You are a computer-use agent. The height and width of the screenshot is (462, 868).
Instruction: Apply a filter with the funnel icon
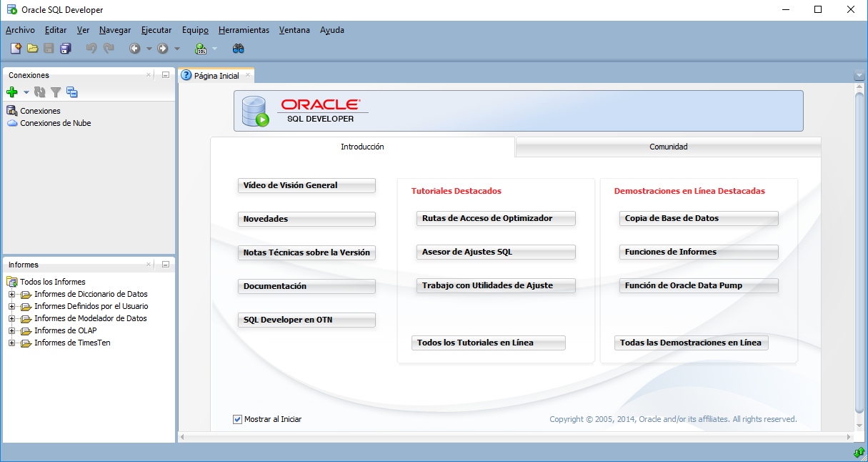tap(55, 92)
